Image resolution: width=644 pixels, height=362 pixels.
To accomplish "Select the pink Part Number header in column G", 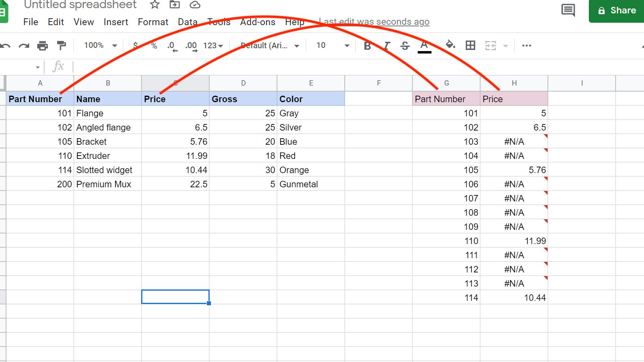I will coord(447,99).
